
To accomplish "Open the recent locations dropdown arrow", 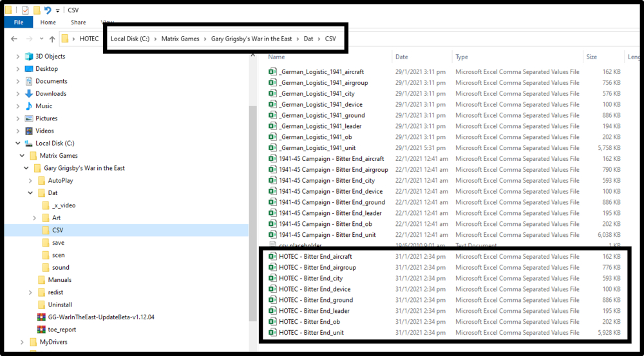I will click(x=41, y=39).
